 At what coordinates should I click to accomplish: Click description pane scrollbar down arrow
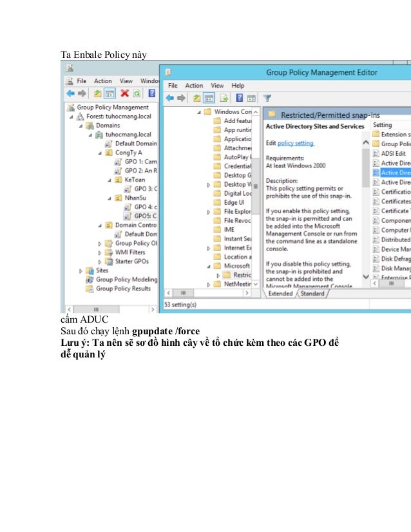(366, 276)
